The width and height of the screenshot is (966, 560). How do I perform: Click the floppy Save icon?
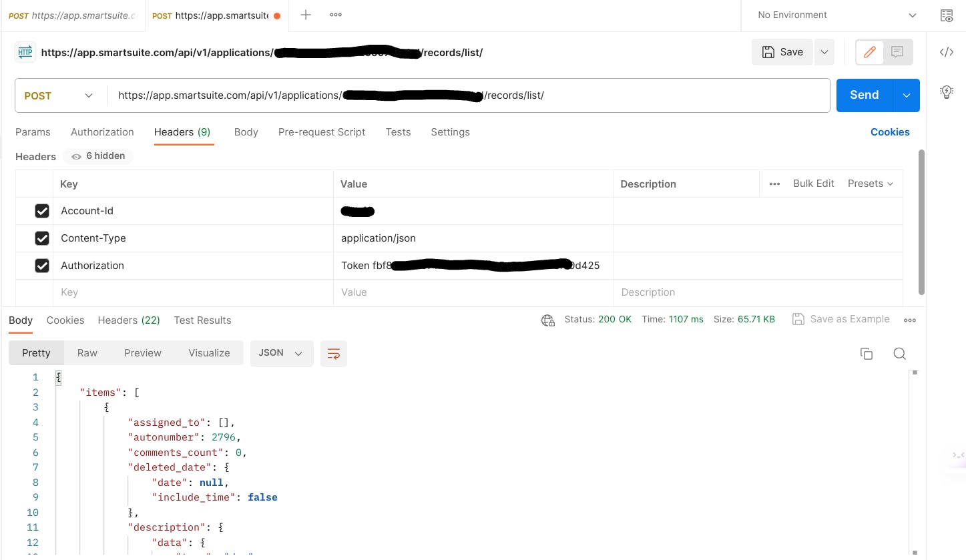[x=768, y=52]
